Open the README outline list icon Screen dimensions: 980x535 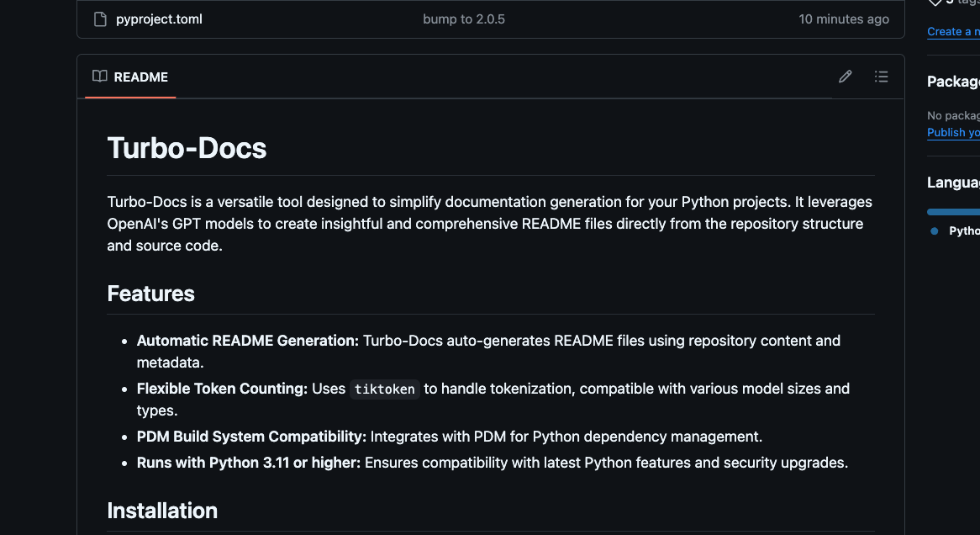pos(882,77)
